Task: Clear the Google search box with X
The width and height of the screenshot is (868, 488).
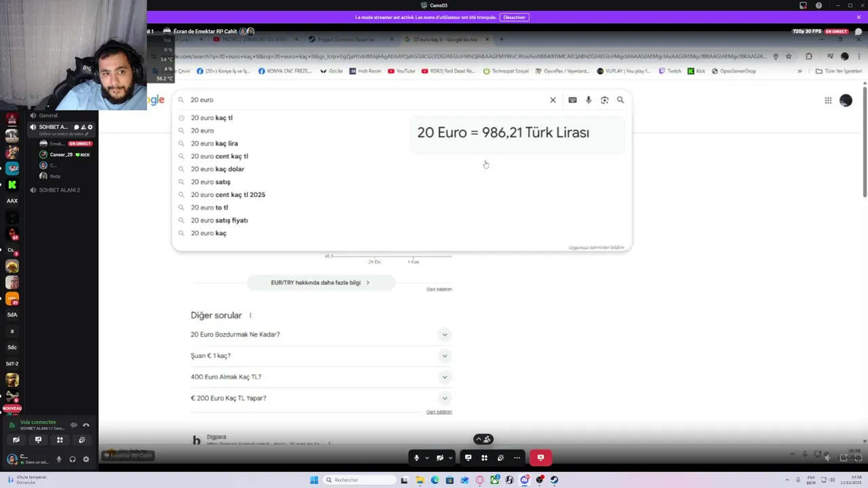Action: point(553,100)
